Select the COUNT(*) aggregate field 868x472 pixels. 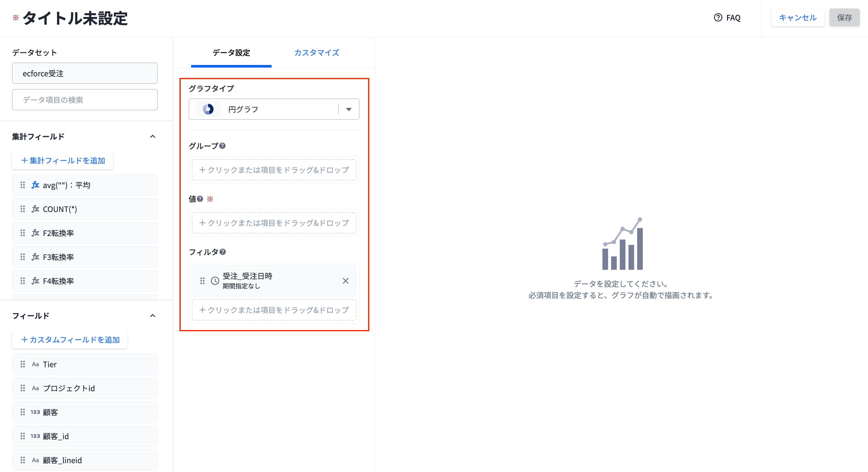tap(85, 209)
